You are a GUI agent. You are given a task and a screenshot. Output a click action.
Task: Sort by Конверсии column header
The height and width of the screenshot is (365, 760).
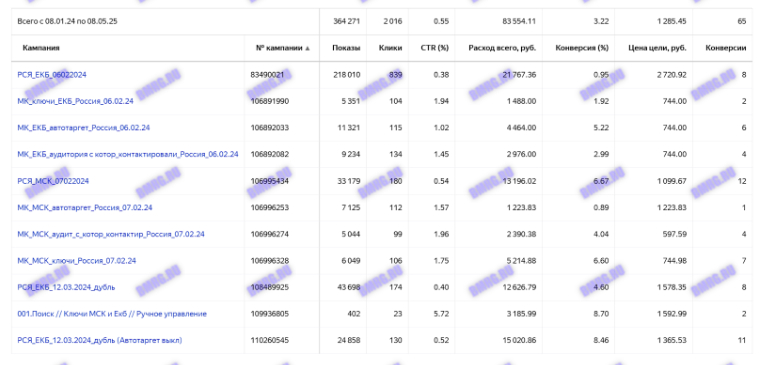726,48
